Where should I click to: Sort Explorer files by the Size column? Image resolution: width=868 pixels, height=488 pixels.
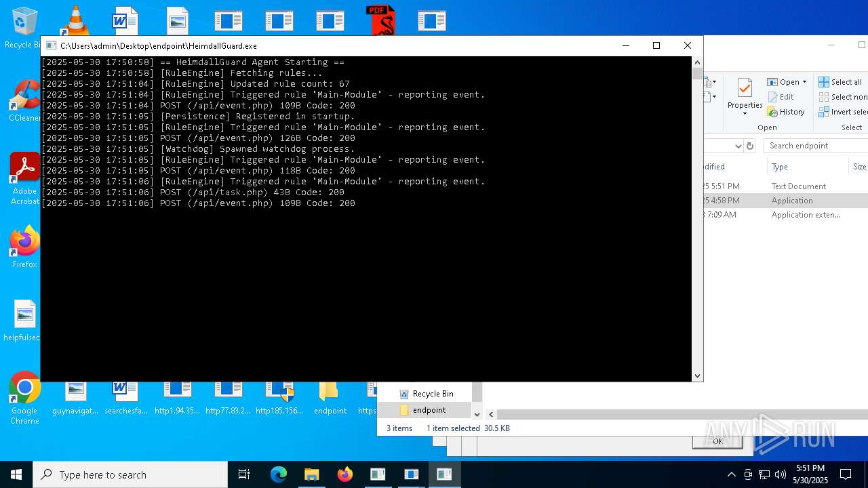click(x=859, y=167)
